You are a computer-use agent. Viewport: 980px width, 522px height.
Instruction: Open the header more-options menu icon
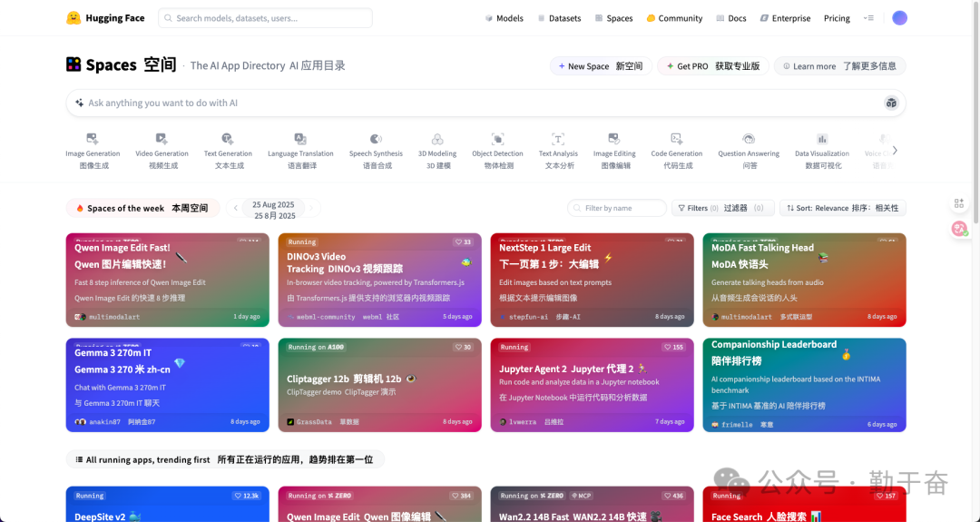[x=868, y=18]
